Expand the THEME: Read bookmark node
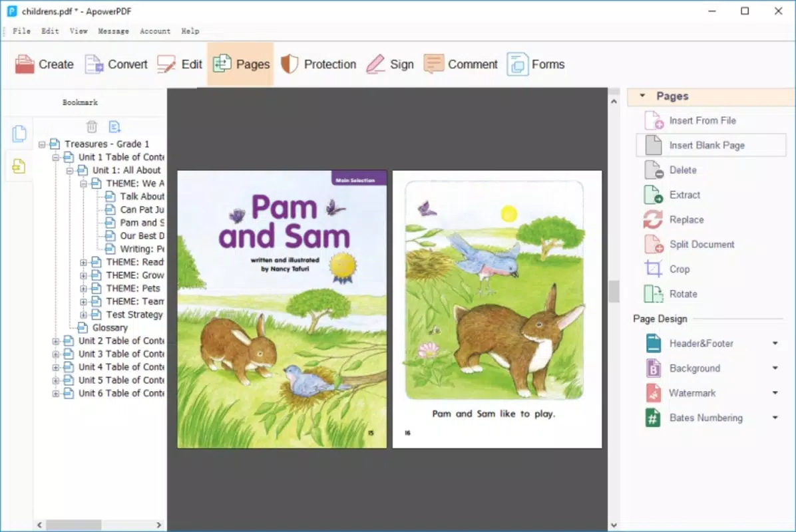Image resolution: width=796 pixels, height=532 pixels. pyautogui.click(x=83, y=262)
